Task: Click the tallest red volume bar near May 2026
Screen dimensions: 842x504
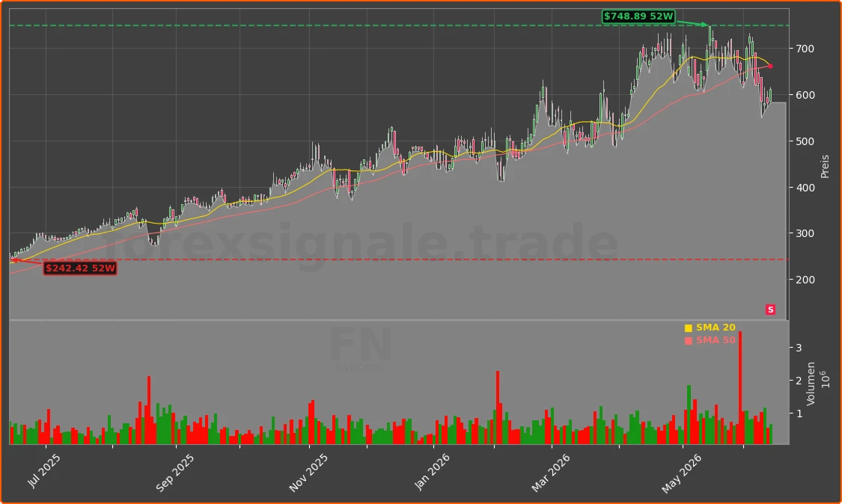Action: click(740, 387)
